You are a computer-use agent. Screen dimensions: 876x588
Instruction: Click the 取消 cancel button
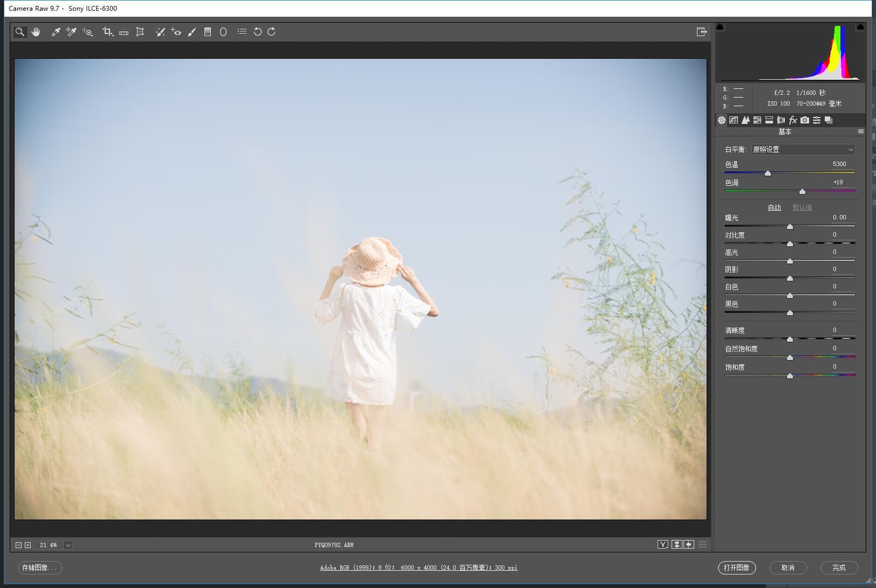click(788, 568)
